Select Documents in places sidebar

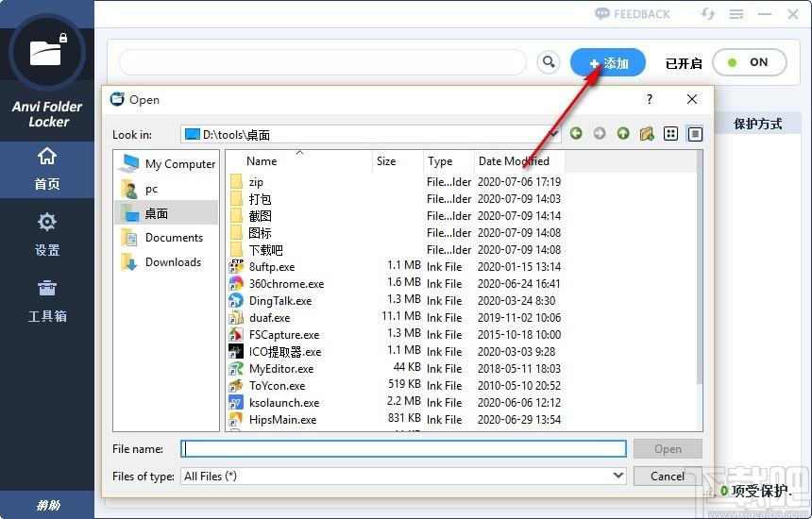click(x=166, y=238)
